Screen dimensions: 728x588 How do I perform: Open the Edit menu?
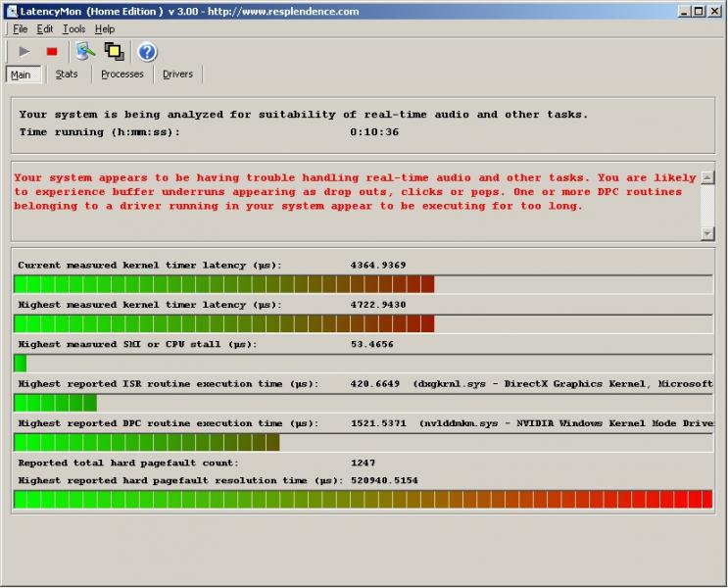pyautogui.click(x=44, y=28)
